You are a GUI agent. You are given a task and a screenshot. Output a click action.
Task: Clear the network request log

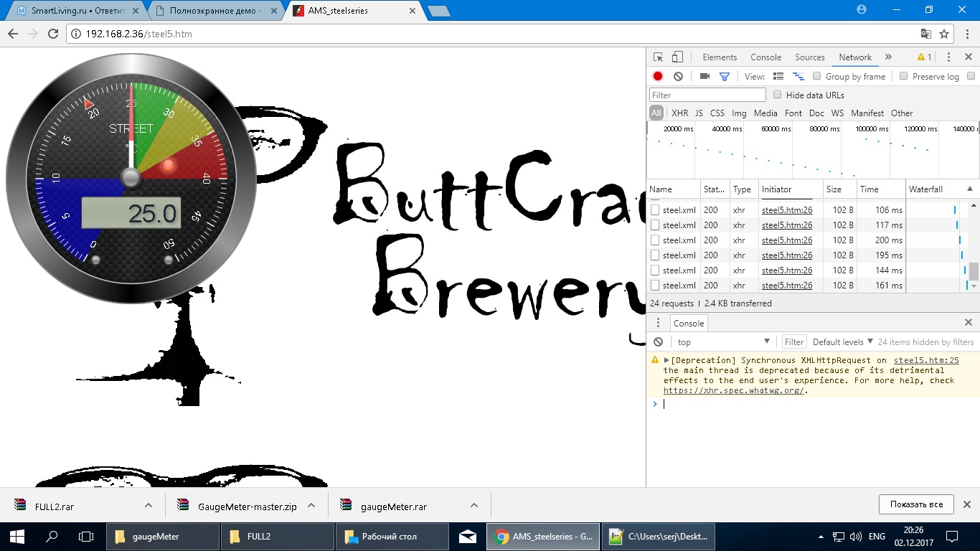tap(678, 76)
